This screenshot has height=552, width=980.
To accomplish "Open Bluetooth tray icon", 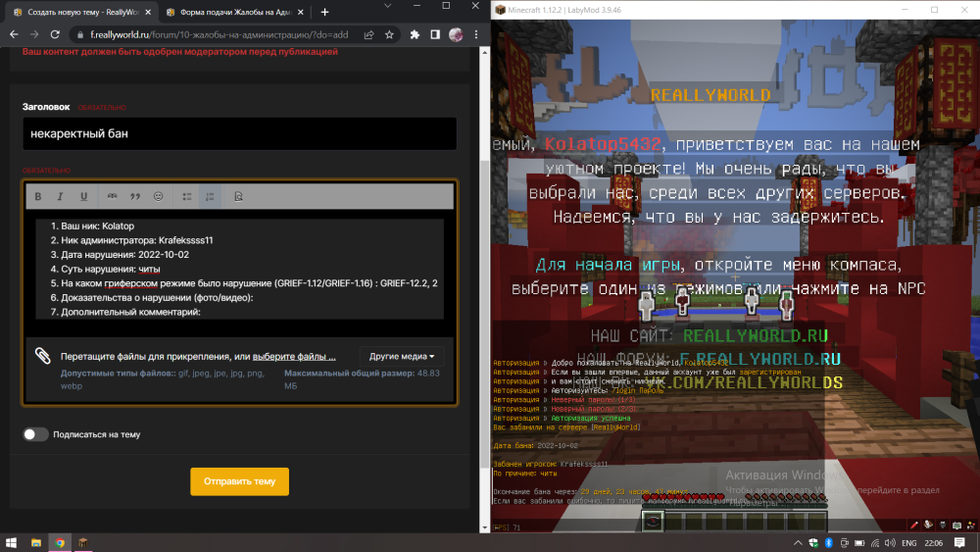I will click(829, 542).
